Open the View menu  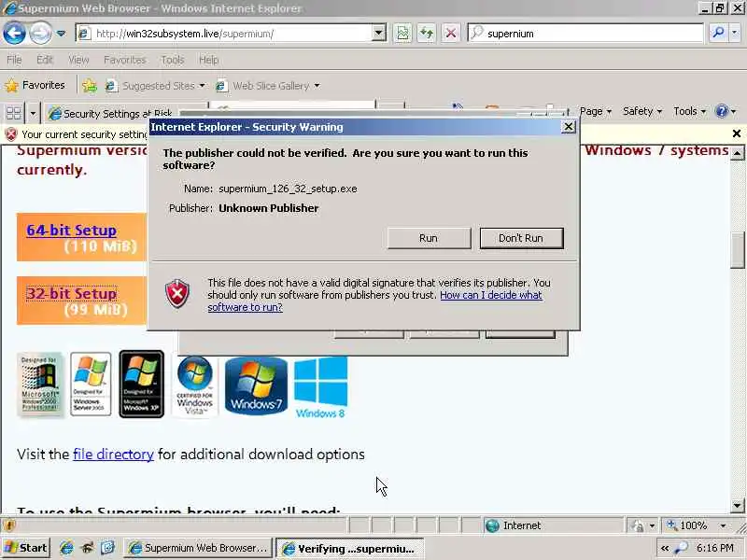click(78, 60)
